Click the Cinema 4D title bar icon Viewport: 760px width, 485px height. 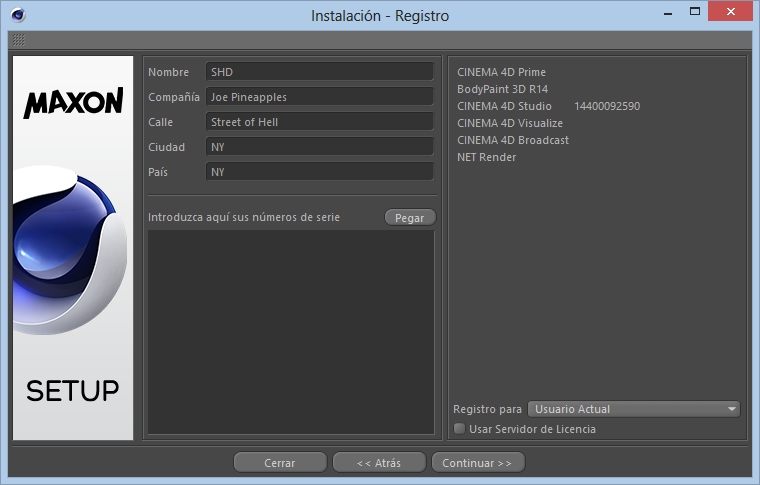[x=18, y=15]
